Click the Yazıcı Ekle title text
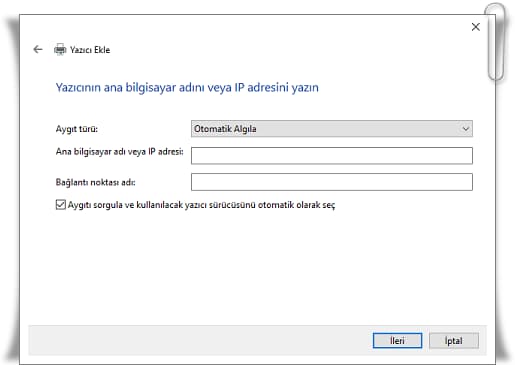 point(90,50)
